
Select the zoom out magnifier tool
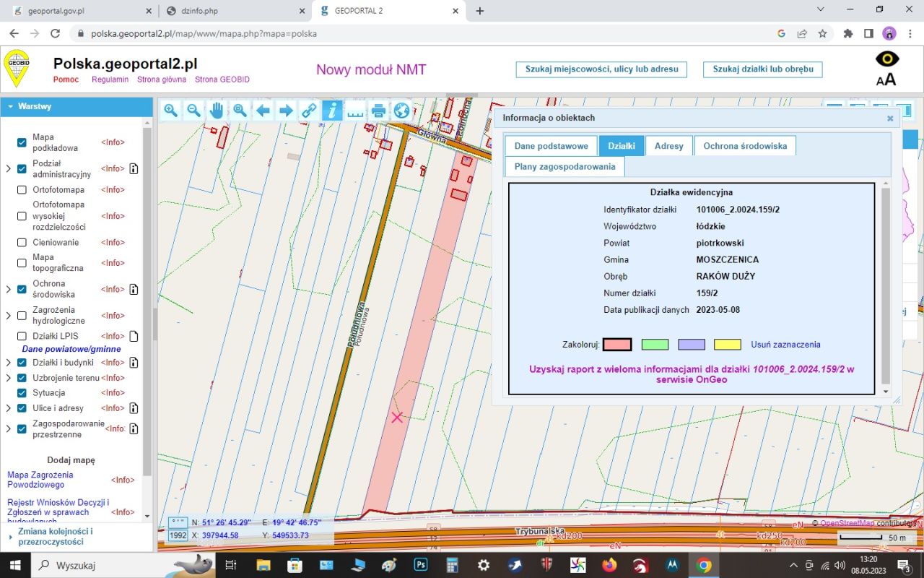(193, 111)
